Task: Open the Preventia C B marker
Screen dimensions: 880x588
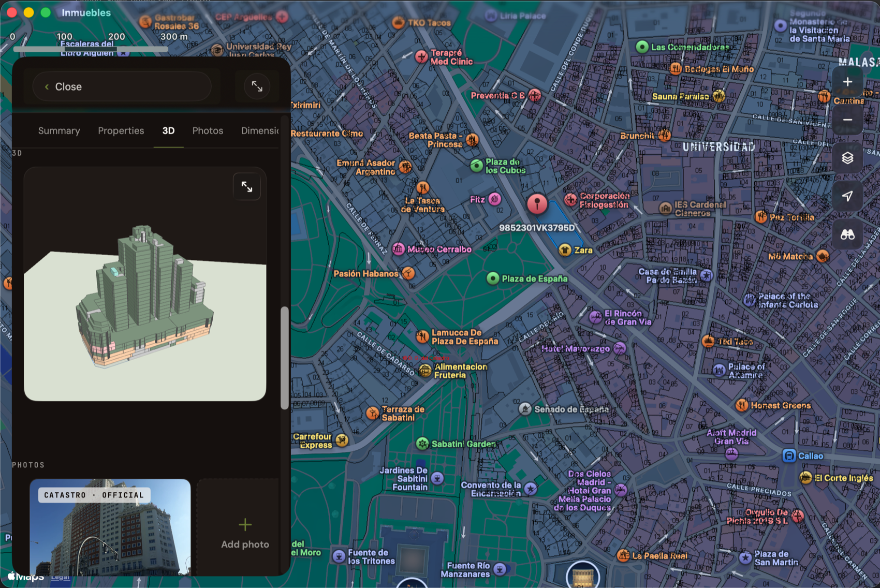Action: [x=535, y=95]
